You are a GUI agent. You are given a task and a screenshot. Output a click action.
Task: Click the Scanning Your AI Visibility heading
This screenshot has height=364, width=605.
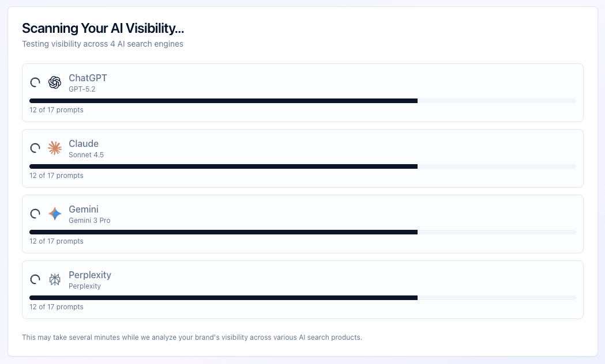103,28
